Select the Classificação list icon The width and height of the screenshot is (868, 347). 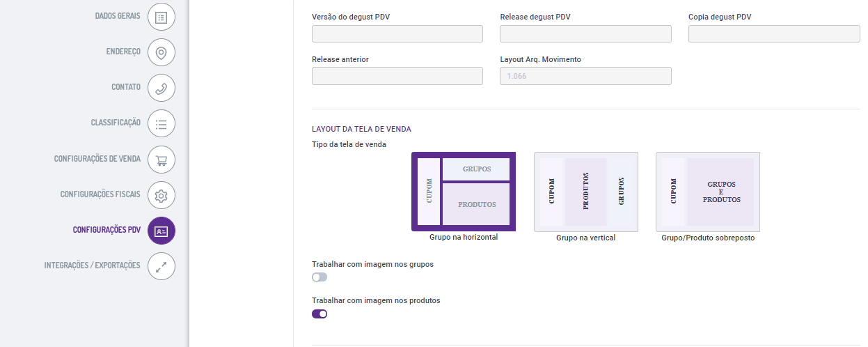[161, 123]
